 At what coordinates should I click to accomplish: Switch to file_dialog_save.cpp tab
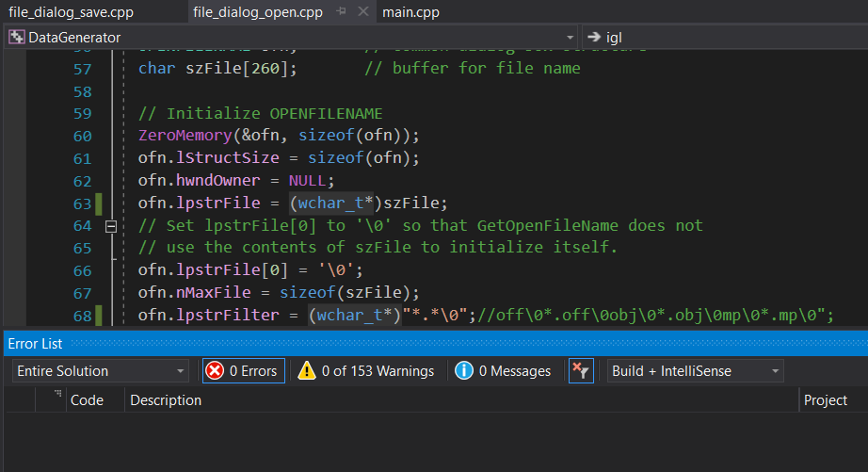(x=71, y=12)
